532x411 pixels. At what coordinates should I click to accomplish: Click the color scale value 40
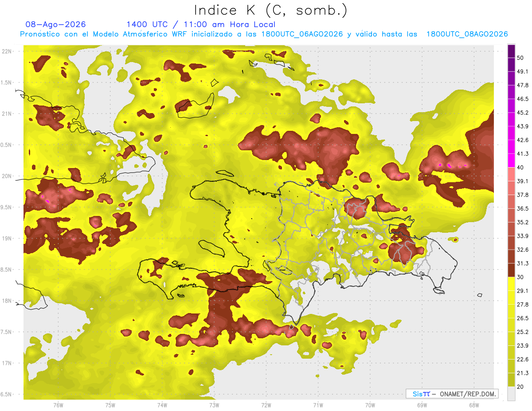click(x=521, y=168)
